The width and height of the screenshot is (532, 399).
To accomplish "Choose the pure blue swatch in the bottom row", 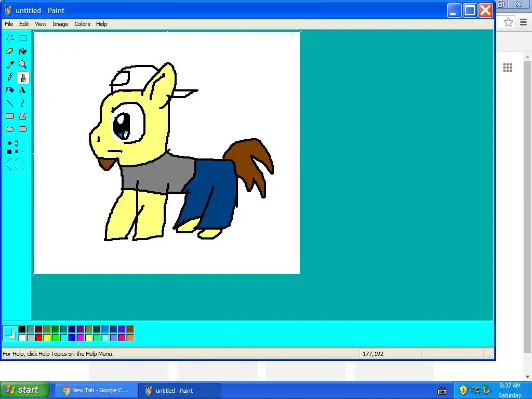I will coord(72,337).
